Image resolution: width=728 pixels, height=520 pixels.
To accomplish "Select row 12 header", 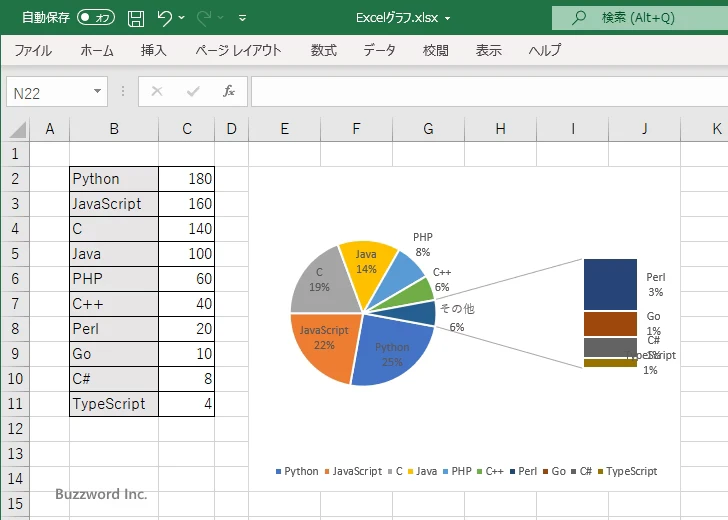I will click(x=15, y=429).
